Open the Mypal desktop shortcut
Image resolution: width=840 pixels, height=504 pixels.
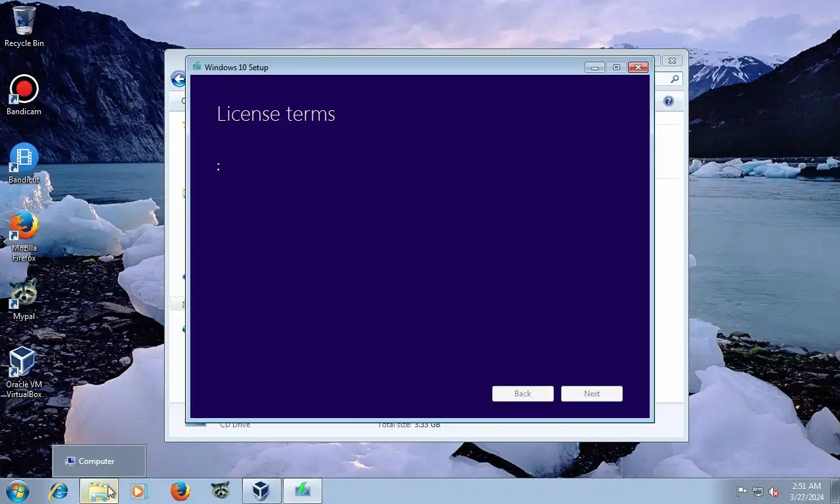tap(24, 300)
